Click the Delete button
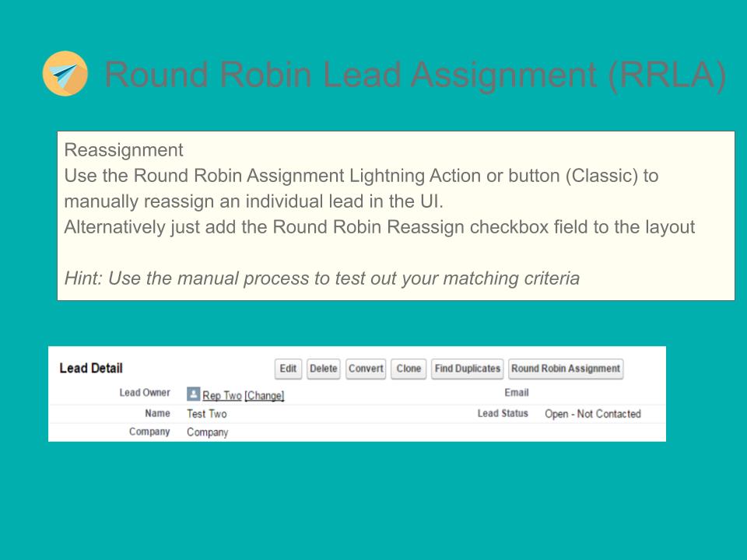The image size is (747, 560). [x=323, y=369]
